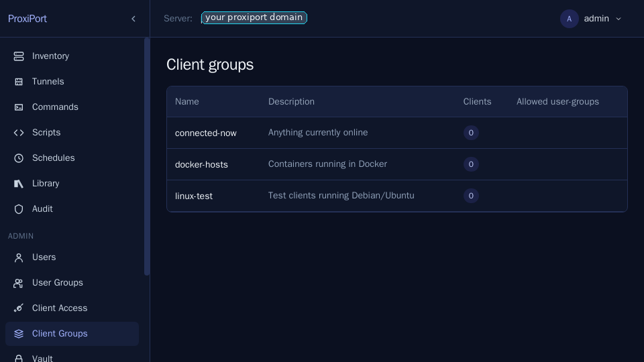Click the 'Server:' label
This screenshot has height=362, width=644.
click(x=178, y=19)
